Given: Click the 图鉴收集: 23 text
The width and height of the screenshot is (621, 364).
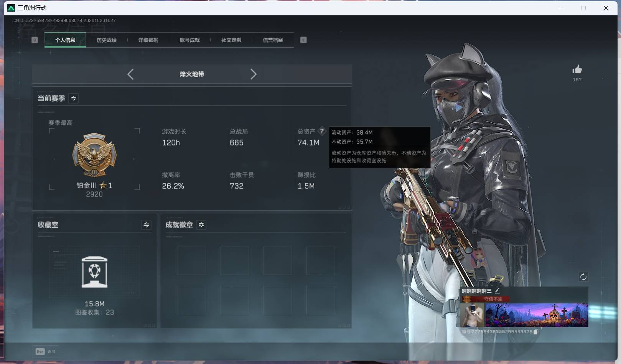Looking at the screenshot, I should point(95,312).
